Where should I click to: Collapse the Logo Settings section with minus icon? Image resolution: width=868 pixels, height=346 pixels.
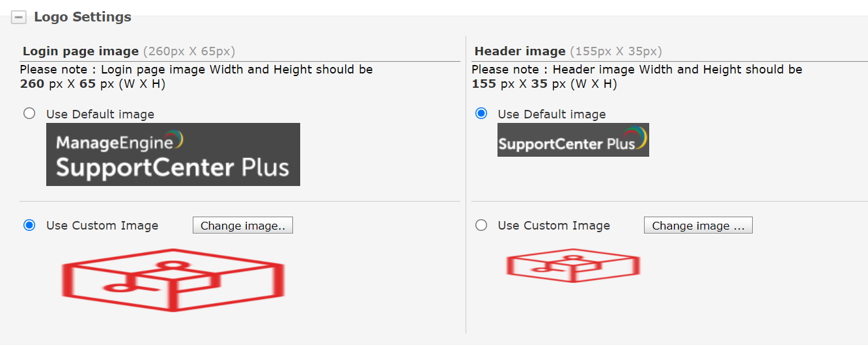18,18
